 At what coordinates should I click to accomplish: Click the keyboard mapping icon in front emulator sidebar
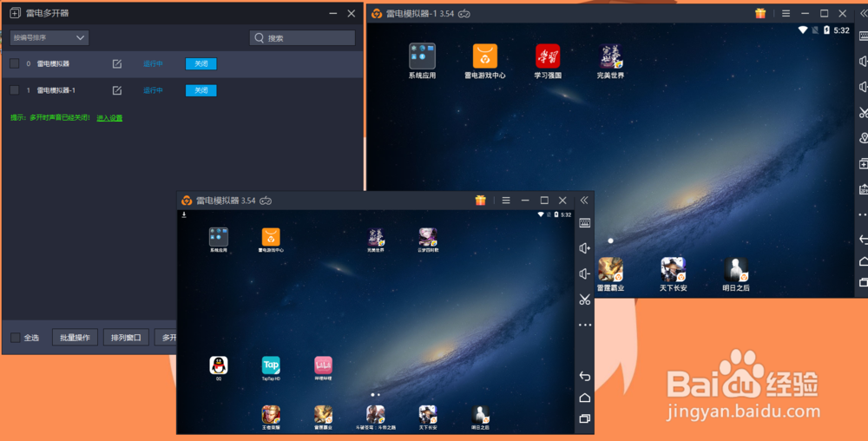584,223
